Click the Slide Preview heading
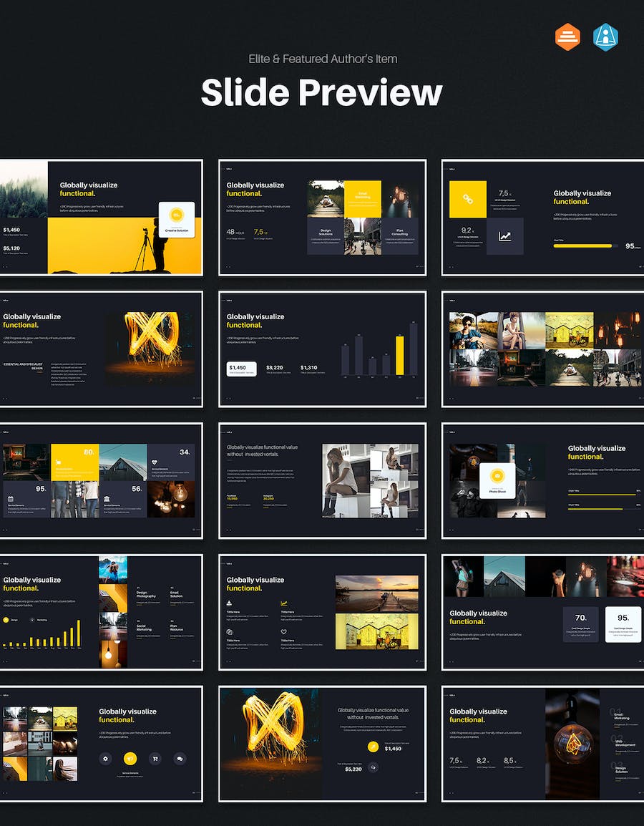 click(x=321, y=92)
